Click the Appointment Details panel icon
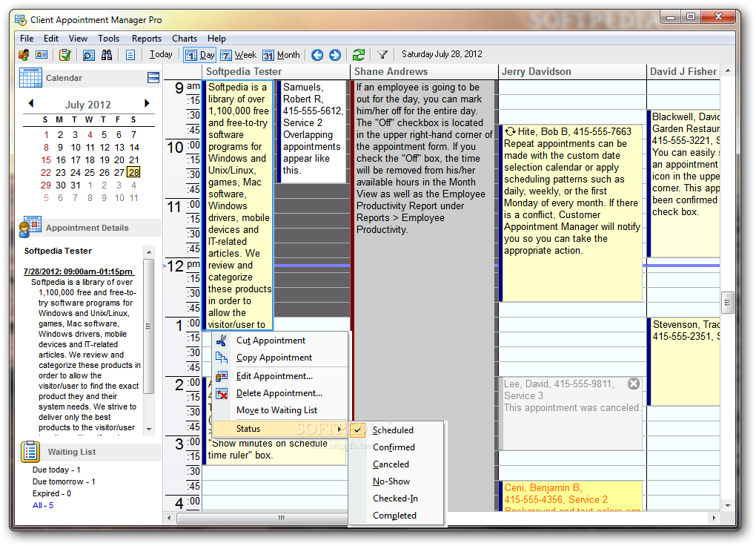Image resolution: width=756 pixels, height=546 pixels. pyautogui.click(x=30, y=227)
